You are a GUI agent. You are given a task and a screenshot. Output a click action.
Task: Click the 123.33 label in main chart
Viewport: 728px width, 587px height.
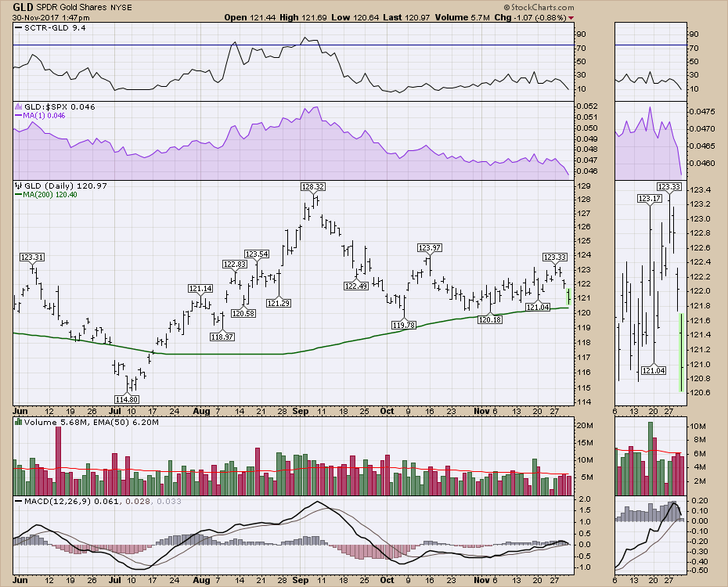555,257
